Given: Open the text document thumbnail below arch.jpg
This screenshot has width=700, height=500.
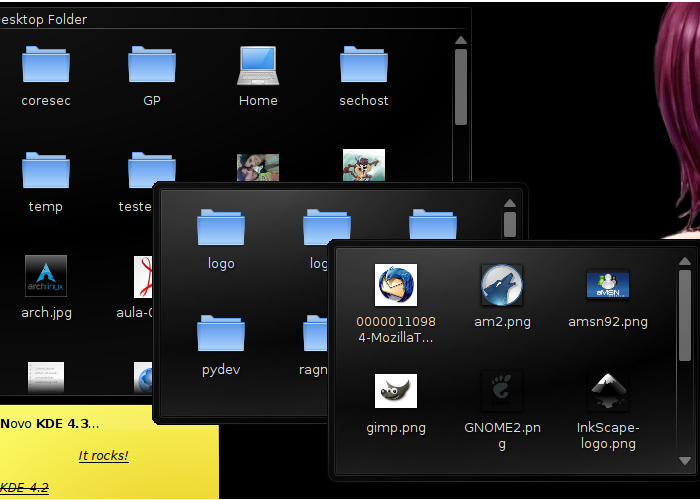Looking at the screenshot, I should pyautogui.click(x=46, y=377).
